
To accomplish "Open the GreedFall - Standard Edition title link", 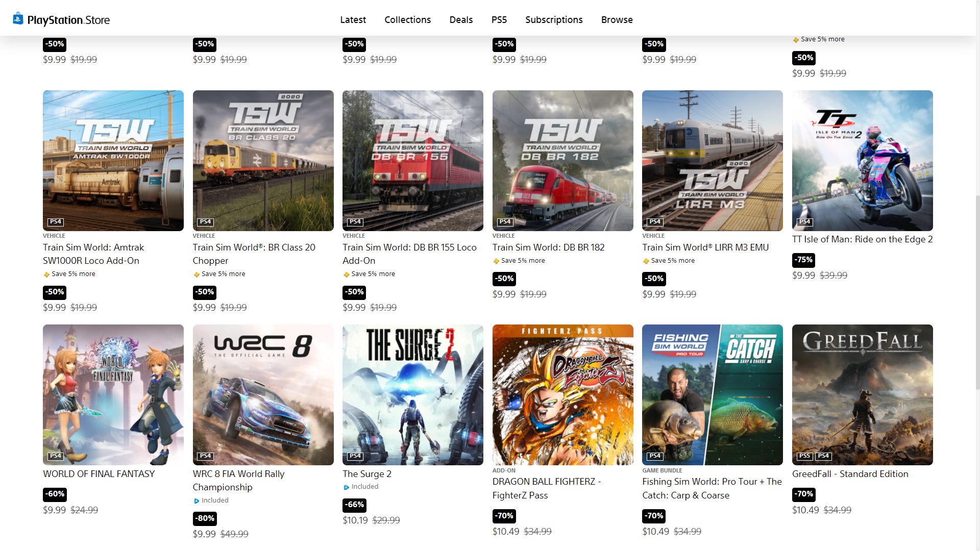I will coord(850,474).
